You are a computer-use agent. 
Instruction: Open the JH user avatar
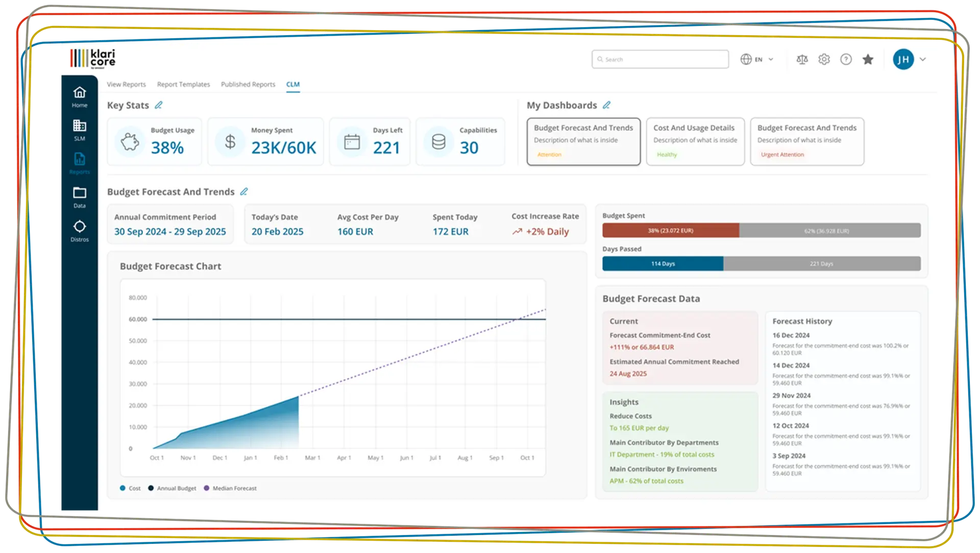[x=903, y=59]
